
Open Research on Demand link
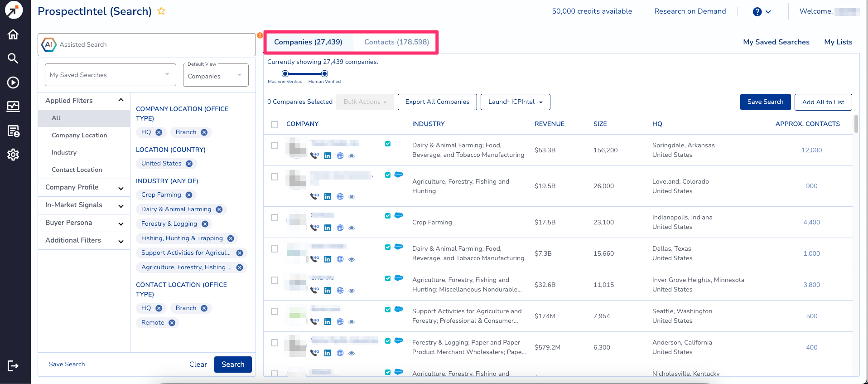point(690,11)
